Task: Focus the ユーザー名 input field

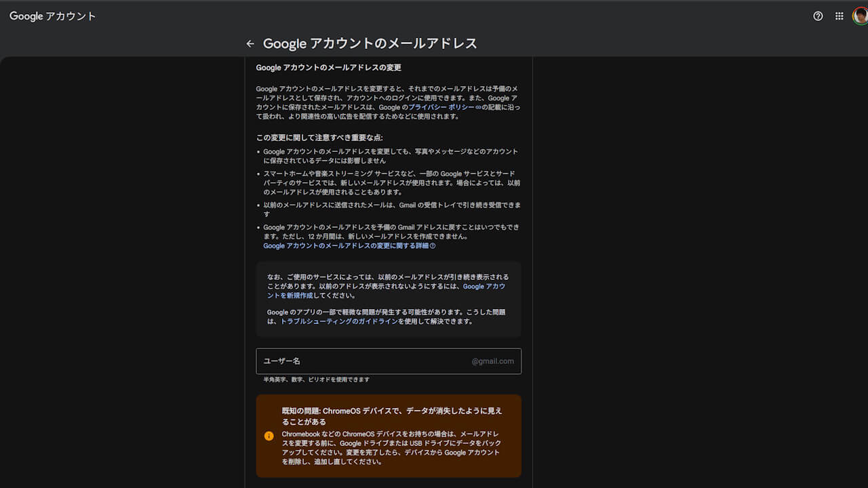Action: (x=389, y=361)
